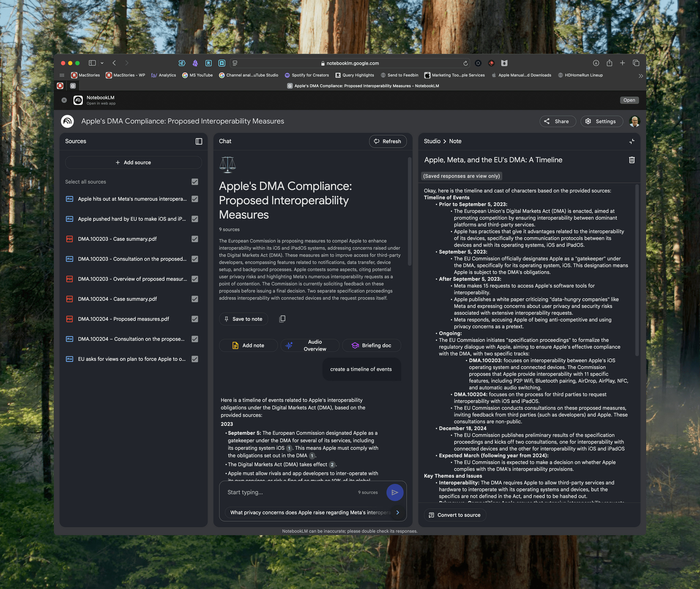The image size is (700, 589).
Task: Click the Safari address bar
Action: pos(350,63)
